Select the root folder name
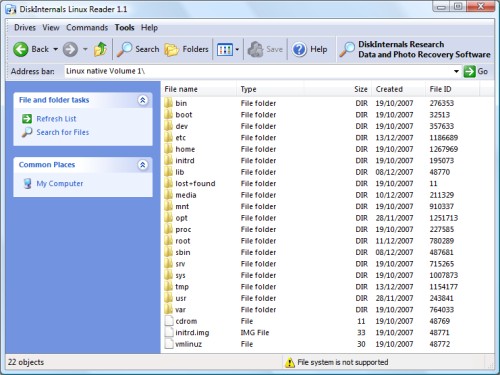The width and height of the screenshot is (500, 375). click(183, 241)
